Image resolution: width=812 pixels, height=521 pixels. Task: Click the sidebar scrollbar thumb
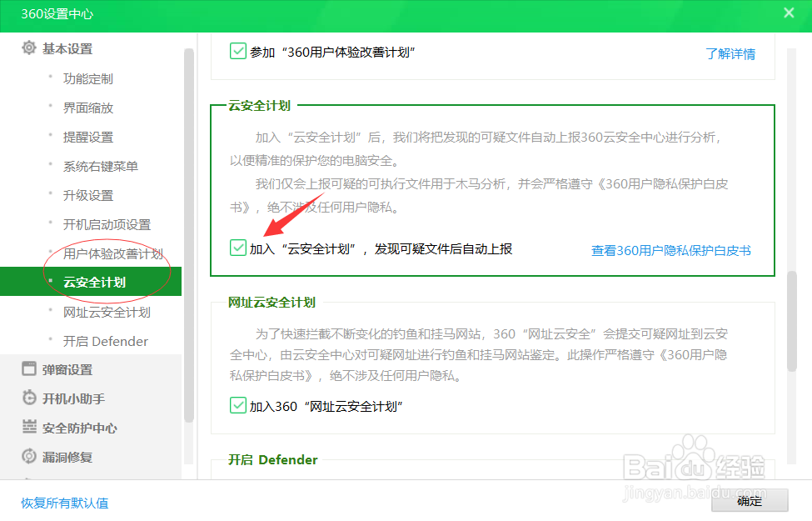(188, 236)
